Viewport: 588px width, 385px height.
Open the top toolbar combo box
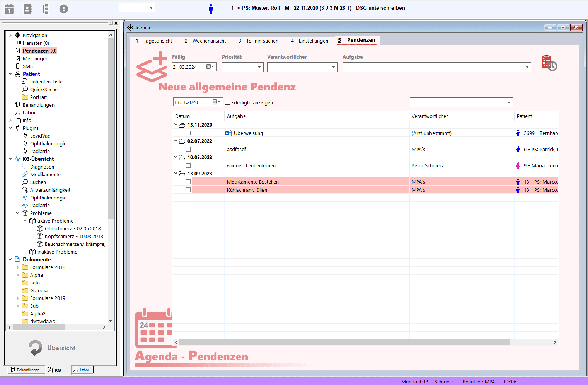click(151, 7)
